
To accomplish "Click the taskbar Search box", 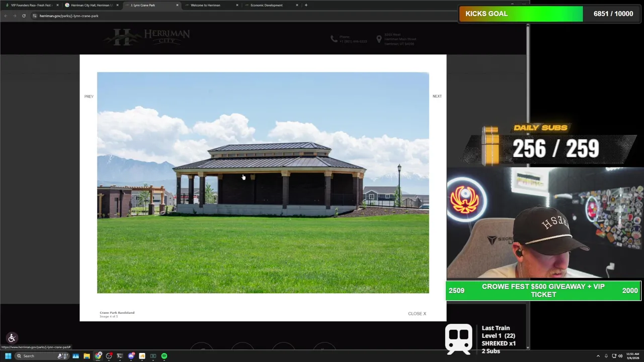I will click(41, 356).
